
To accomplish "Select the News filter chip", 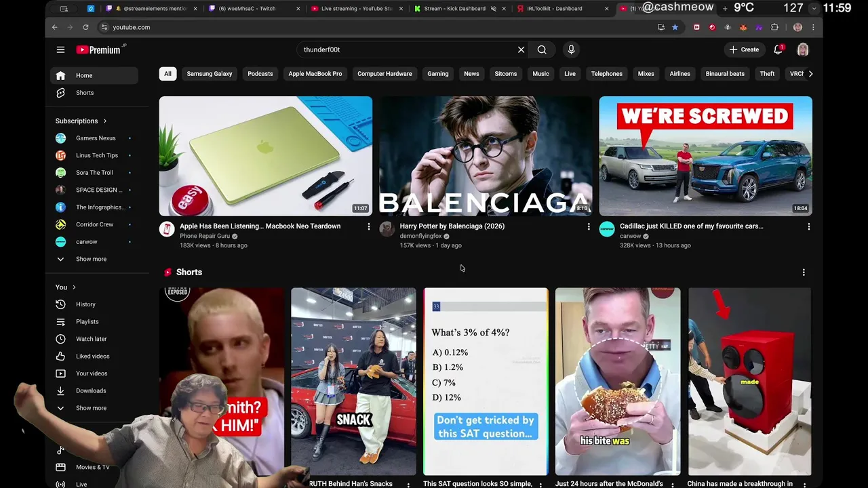I will click(471, 74).
